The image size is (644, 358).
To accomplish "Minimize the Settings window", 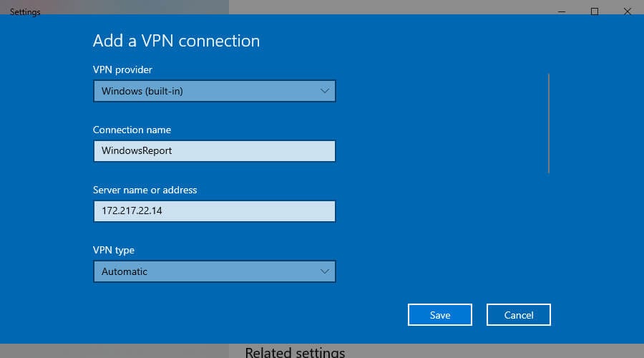I will [x=562, y=11].
